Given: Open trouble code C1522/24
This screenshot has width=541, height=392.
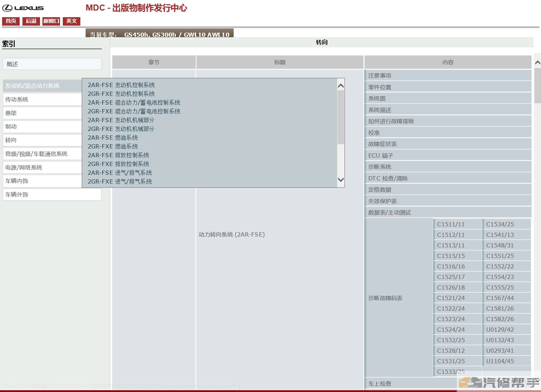Looking at the screenshot, I should click(458, 308).
